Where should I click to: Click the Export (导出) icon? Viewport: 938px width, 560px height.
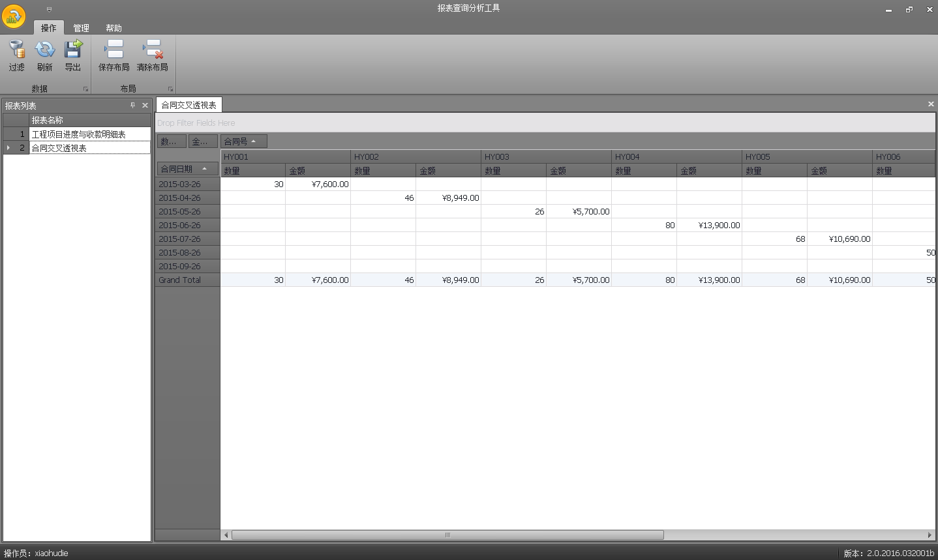tap(72, 50)
